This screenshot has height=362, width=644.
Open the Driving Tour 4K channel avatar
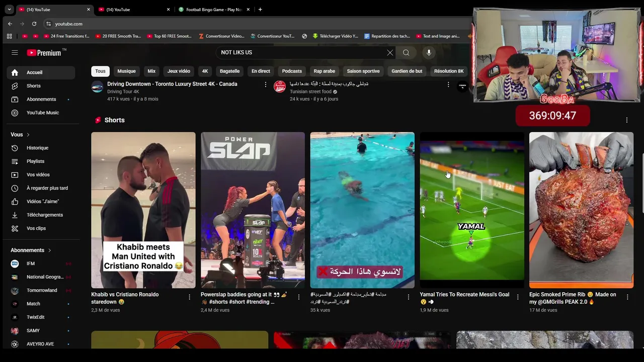[97, 86]
